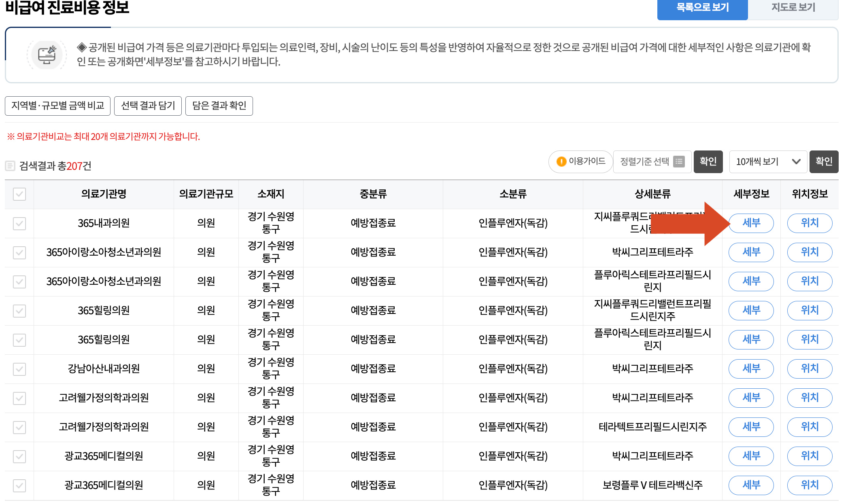Open 세부 for 365내과의원 row
Screen dimensions: 850x504
click(751, 223)
